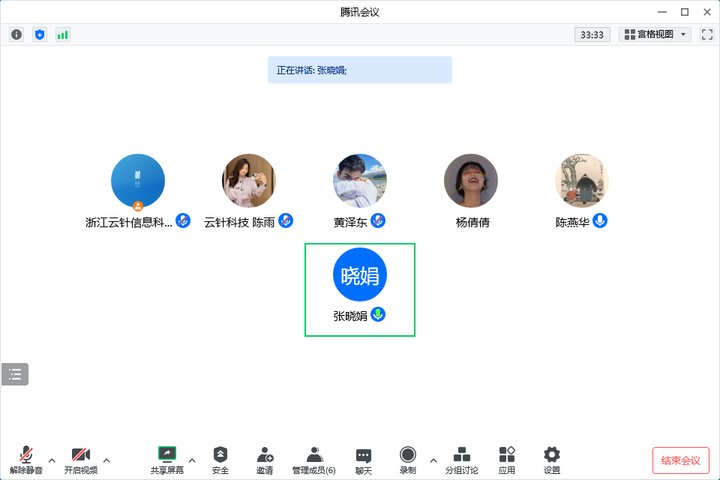Expand share options arrow beside 共享屏幕
This screenshot has height=480, width=720.
pyautogui.click(x=192, y=460)
